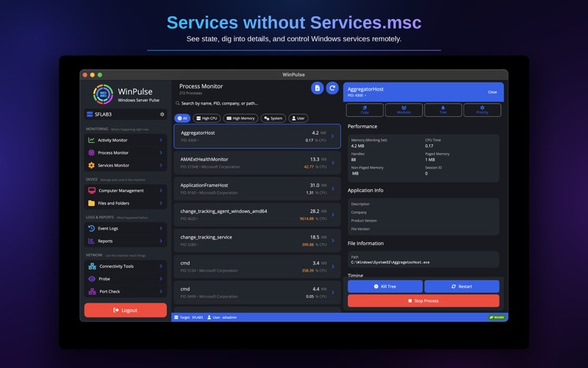Open the Activity Monitor menu item

point(126,140)
